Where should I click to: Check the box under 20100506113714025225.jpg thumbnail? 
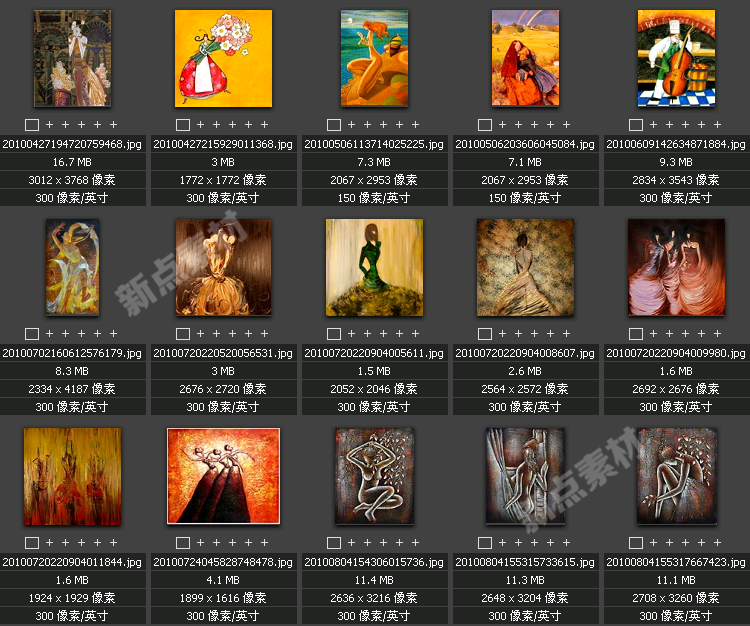pyautogui.click(x=334, y=125)
